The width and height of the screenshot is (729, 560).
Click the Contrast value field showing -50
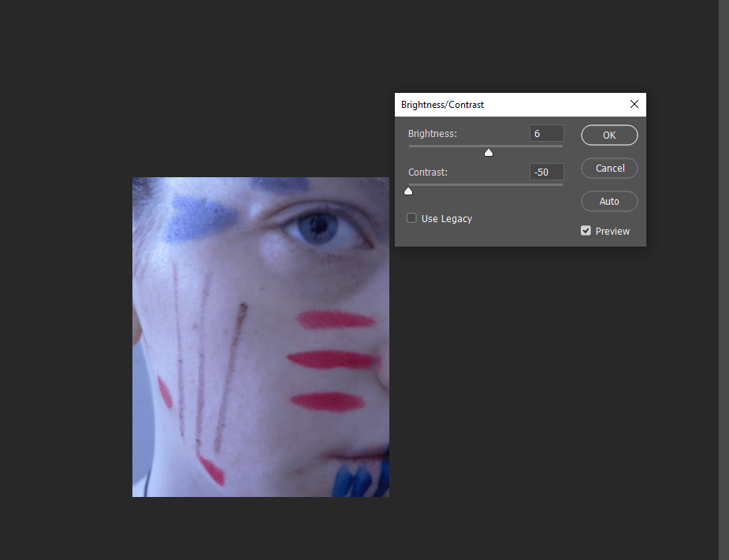(x=546, y=172)
